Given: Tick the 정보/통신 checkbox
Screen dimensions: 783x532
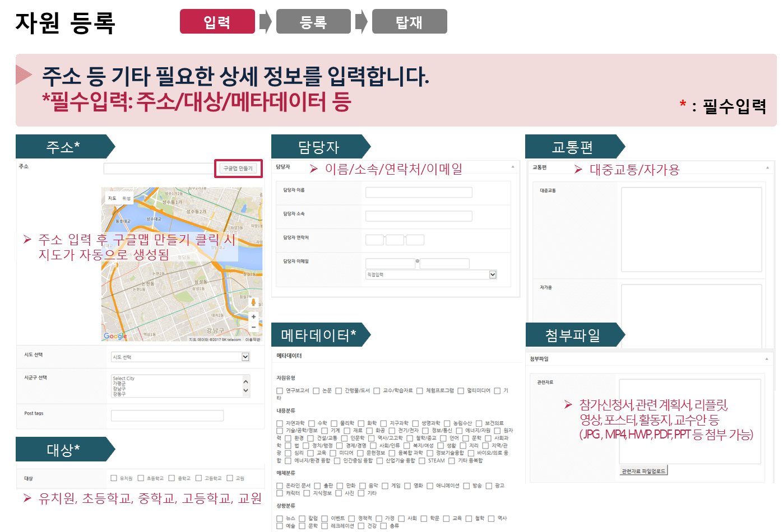Looking at the screenshot, I should tap(425, 431).
